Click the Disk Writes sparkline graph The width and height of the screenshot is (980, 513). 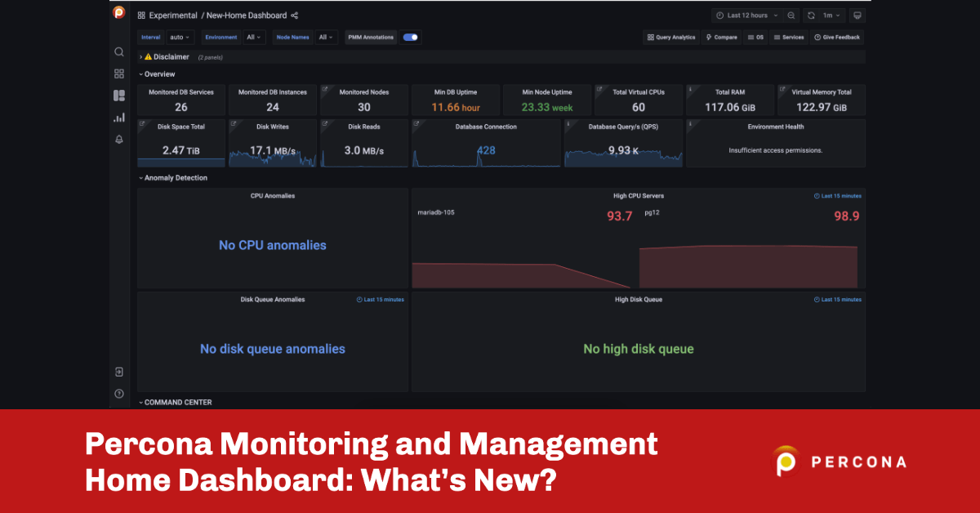point(272,158)
